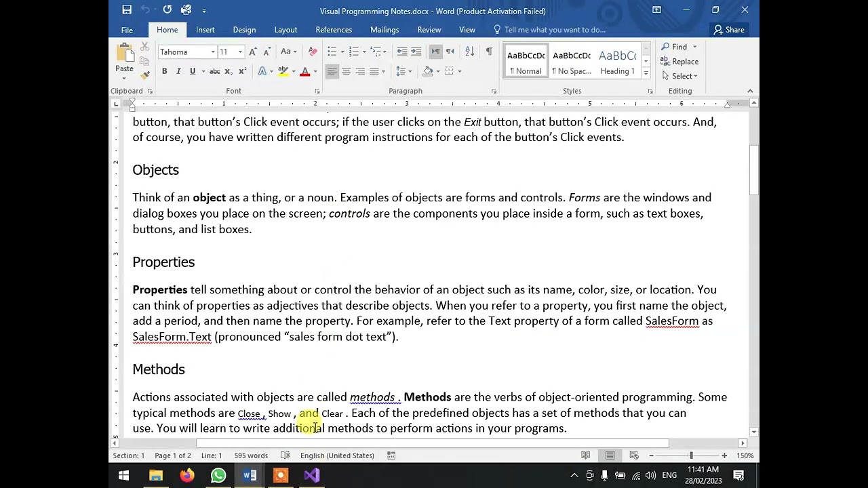Screen dimensions: 868x488
Task: Open the Paste options dropdown arrow
Action: click(124, 77)
